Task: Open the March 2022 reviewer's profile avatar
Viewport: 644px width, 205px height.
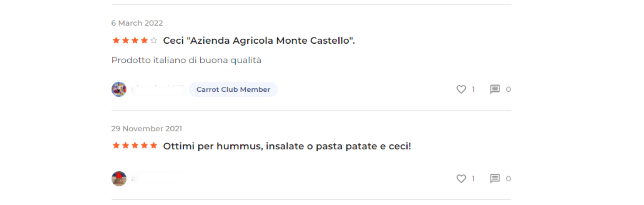Action: point(119,89)
